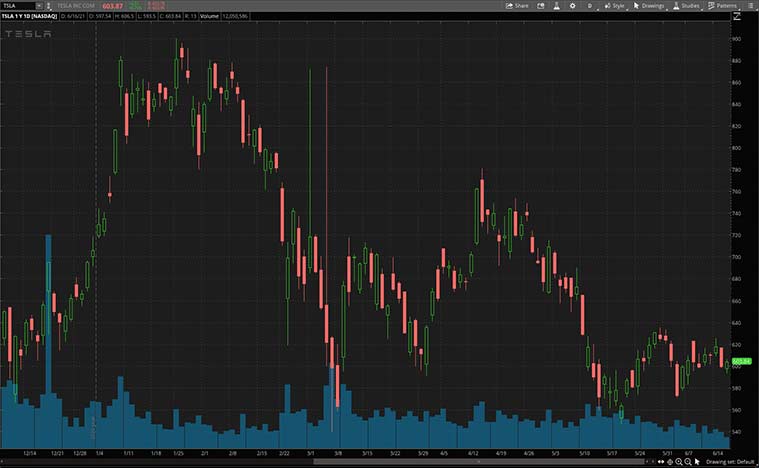Viewport: 759px width, 468px height.
Task: Open chart settings gear icon
Action: [x=573, y=6]
